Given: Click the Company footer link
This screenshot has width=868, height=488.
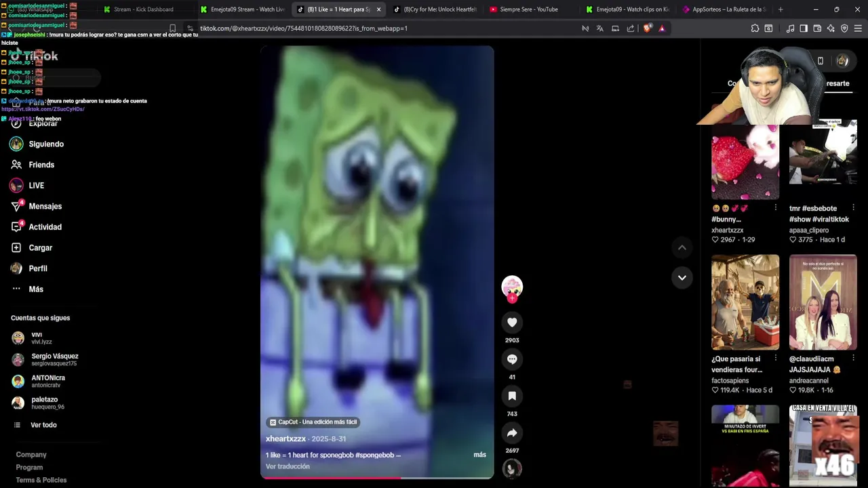Looking at the screenshot, I should [31, 455].
